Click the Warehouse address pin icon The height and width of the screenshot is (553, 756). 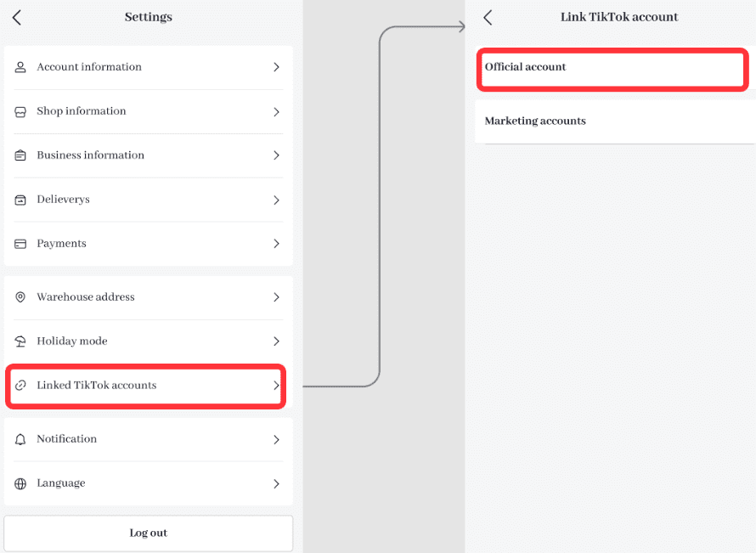point(20,297)
